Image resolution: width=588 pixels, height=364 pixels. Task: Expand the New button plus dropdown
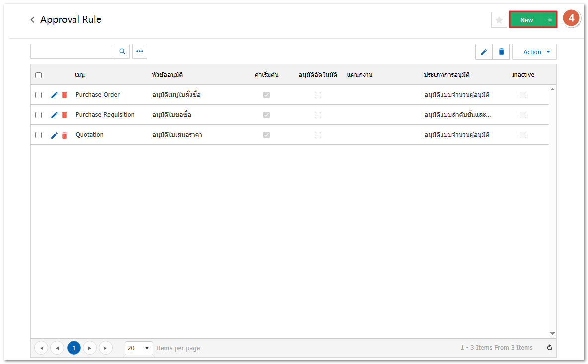point(550,20)
